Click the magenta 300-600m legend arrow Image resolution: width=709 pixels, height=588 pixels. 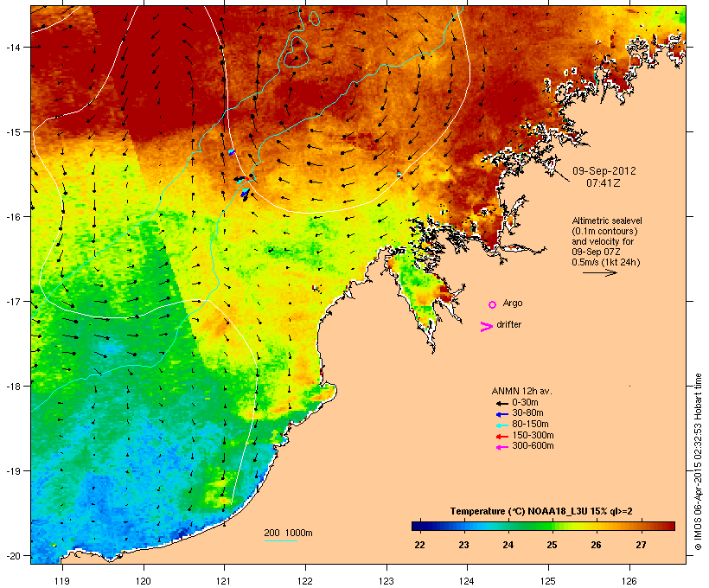coord(501,447)
